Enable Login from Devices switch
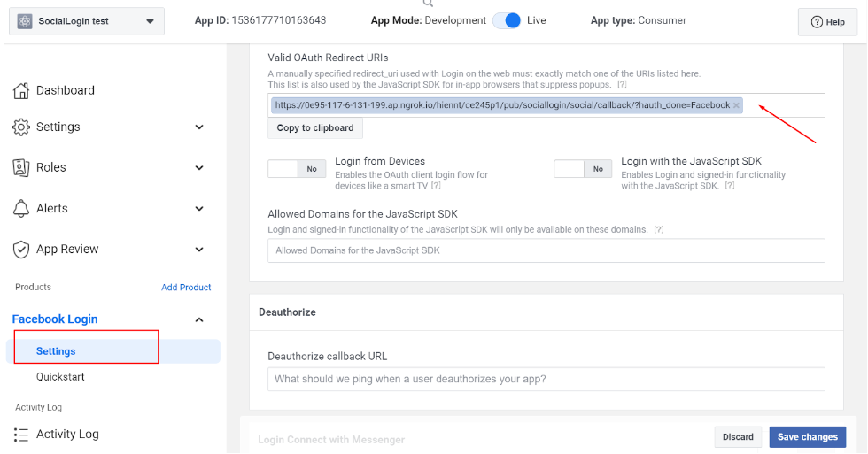 pos(297,169)
